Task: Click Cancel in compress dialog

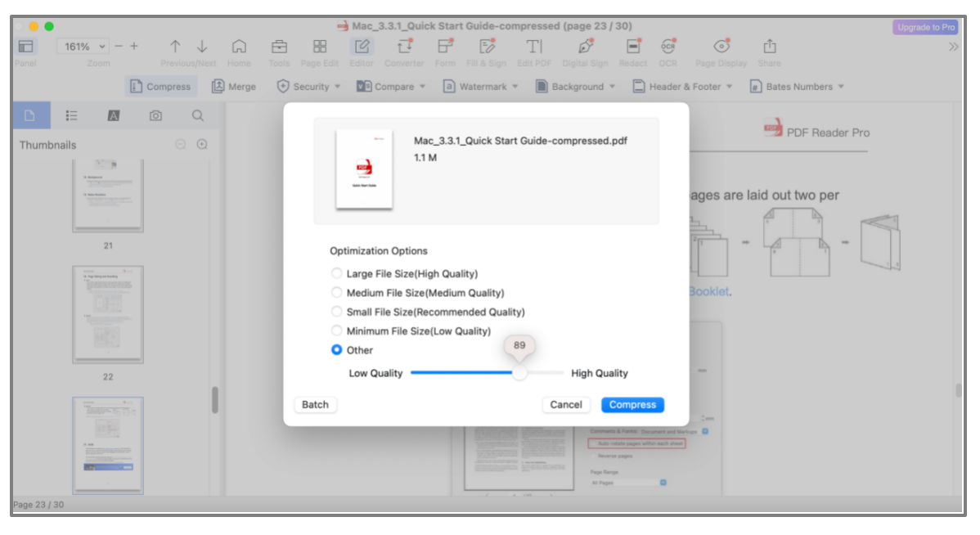Action: point(565,404)
